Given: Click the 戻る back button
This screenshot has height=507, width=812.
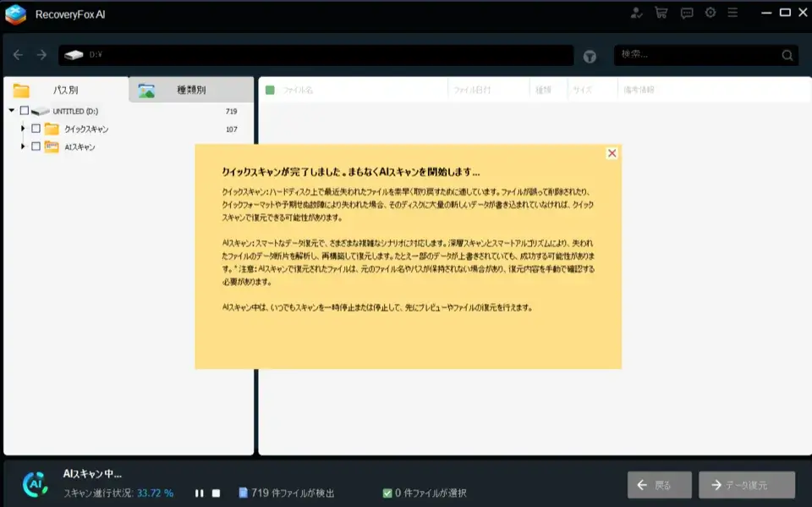Looking at the screenshot, I should click(659, 485).
